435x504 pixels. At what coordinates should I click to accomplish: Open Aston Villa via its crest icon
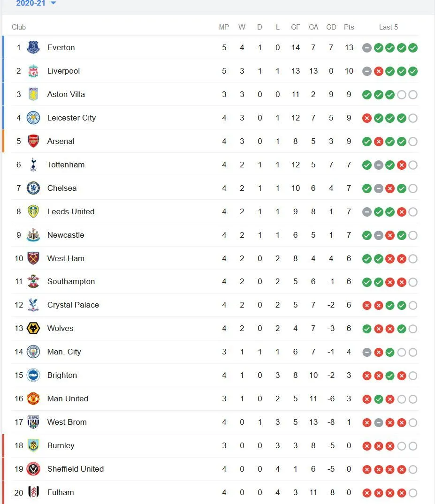pyautogui.click(x=33, y=94)
